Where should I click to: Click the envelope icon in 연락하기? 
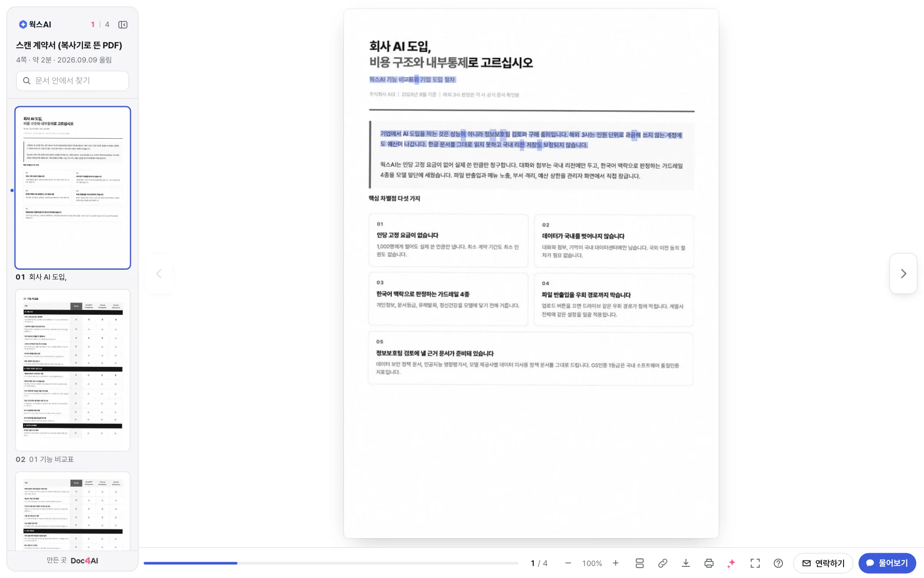(806, 563)
